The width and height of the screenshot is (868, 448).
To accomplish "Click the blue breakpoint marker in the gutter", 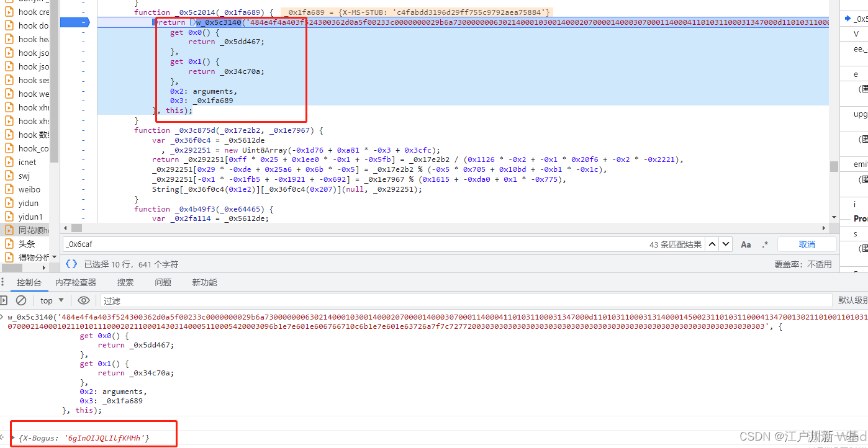I will click(75, 22).
